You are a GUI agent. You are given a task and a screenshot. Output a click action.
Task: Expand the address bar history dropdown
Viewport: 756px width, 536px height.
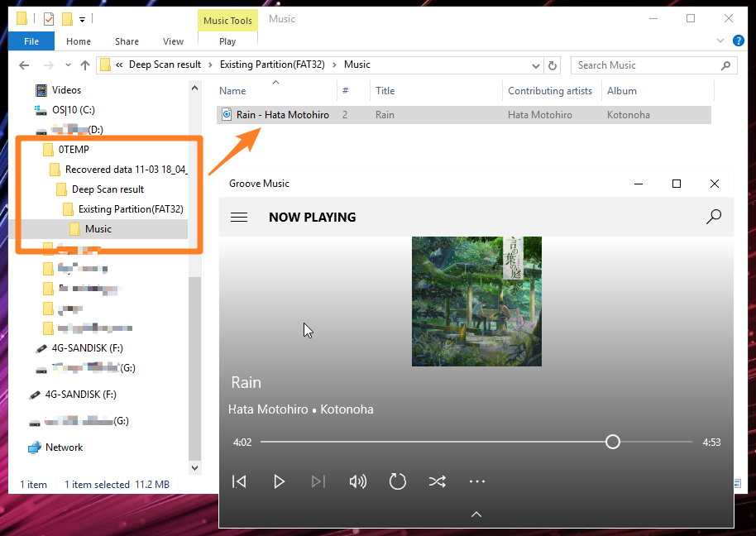(536, 66)
